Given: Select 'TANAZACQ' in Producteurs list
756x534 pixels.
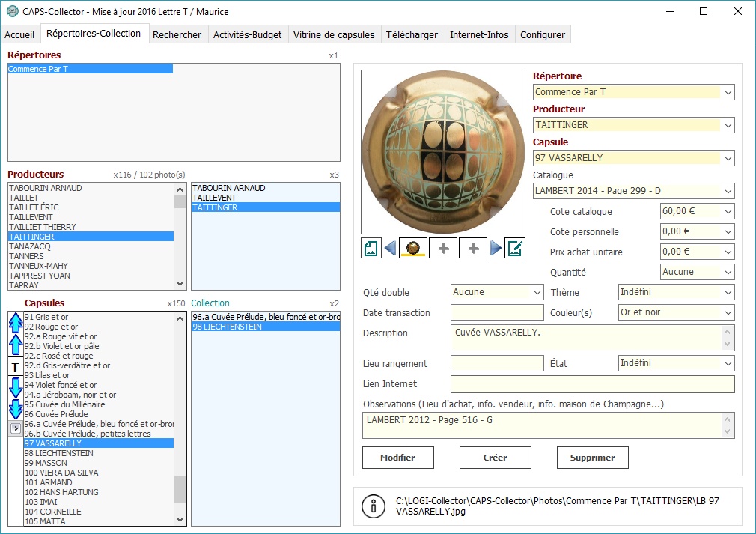Looking at the screenshot, I should [91, 246].
